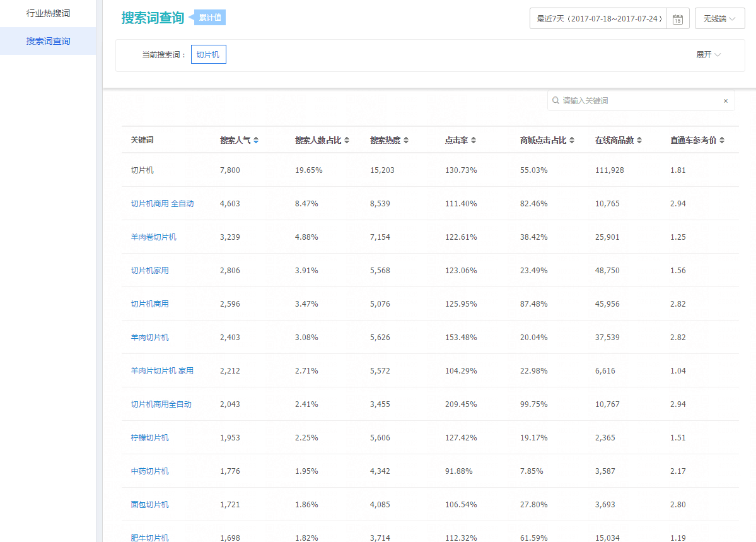The image size is (756, 542).
Task: Sort by 搜索人数占比 column arrows
Action: click(x=347, y=140)
